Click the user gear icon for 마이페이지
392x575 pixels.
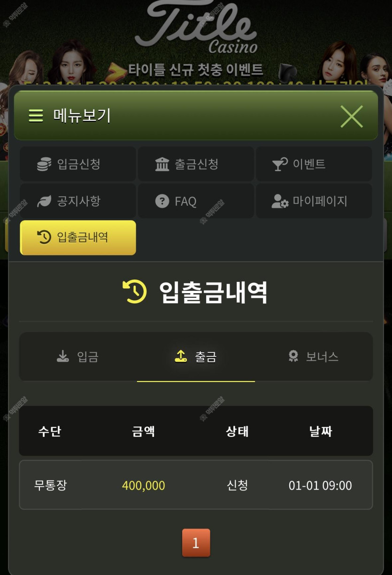tap(280, 202)
